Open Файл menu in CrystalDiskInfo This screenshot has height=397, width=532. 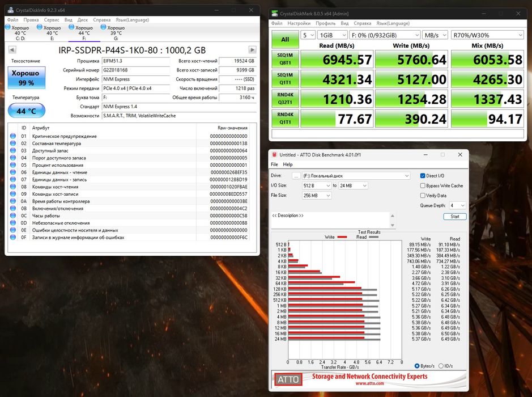coord(13,20)
